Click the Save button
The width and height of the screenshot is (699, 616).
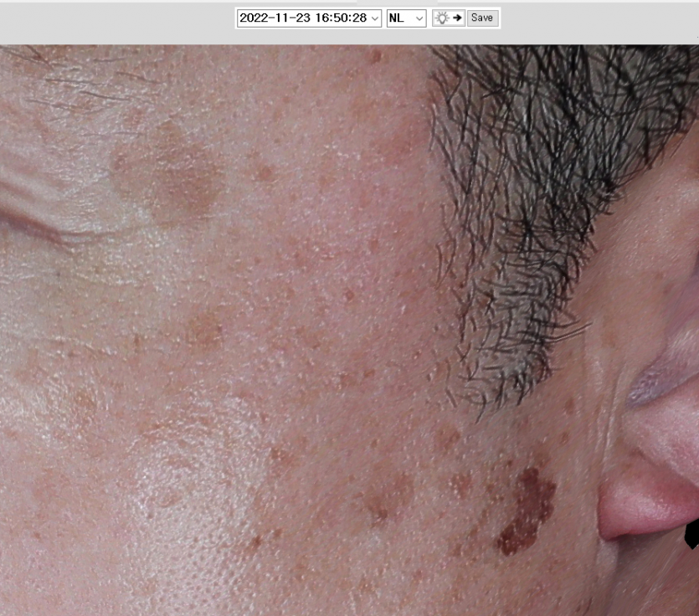482,18
